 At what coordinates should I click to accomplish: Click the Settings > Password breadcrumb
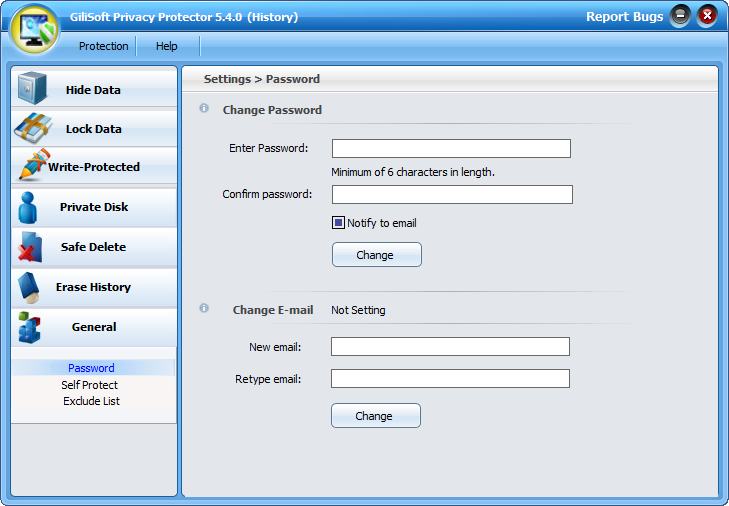click(262, 79)
